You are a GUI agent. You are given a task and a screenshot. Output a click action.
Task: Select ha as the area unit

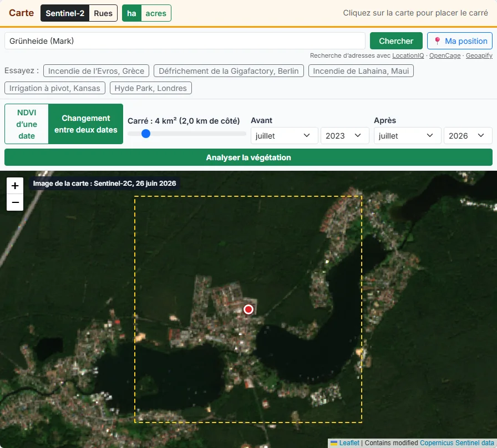(x=131, y=13)
